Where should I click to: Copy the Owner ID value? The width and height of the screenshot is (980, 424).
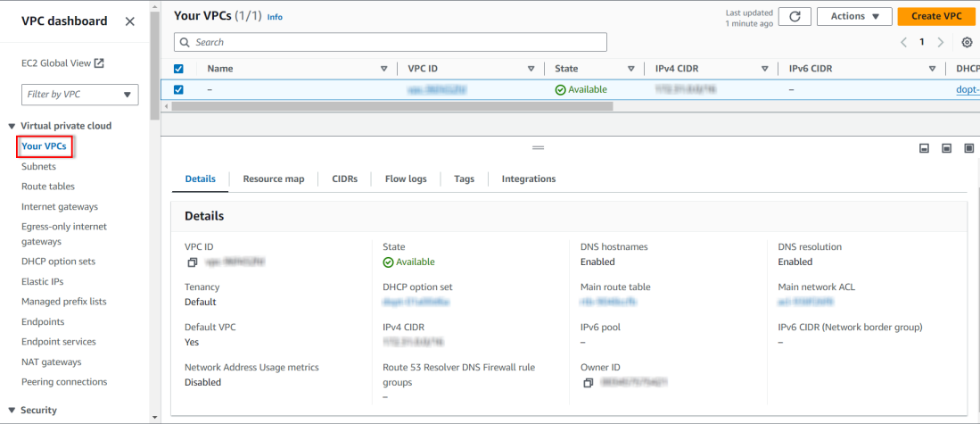588,383
